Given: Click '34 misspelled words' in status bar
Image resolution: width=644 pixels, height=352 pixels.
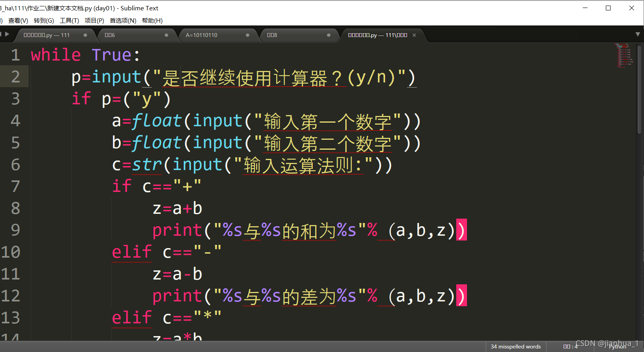Looking at the screenshot, I should point(516,346).
